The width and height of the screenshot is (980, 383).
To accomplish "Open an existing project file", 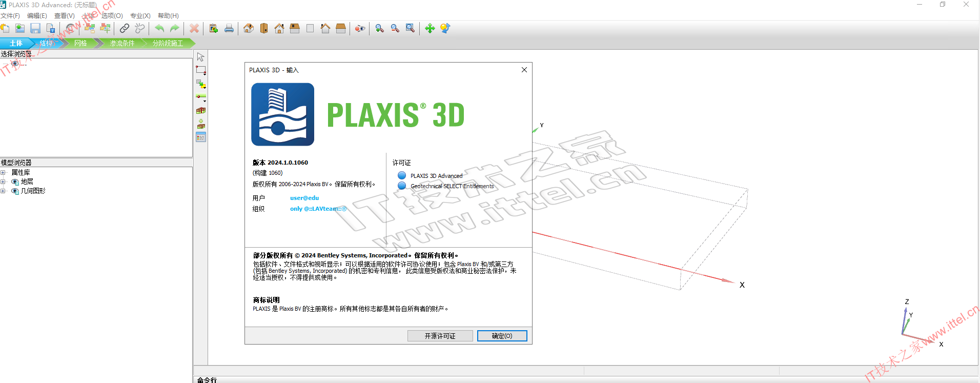I will click(x=20, y=28).
